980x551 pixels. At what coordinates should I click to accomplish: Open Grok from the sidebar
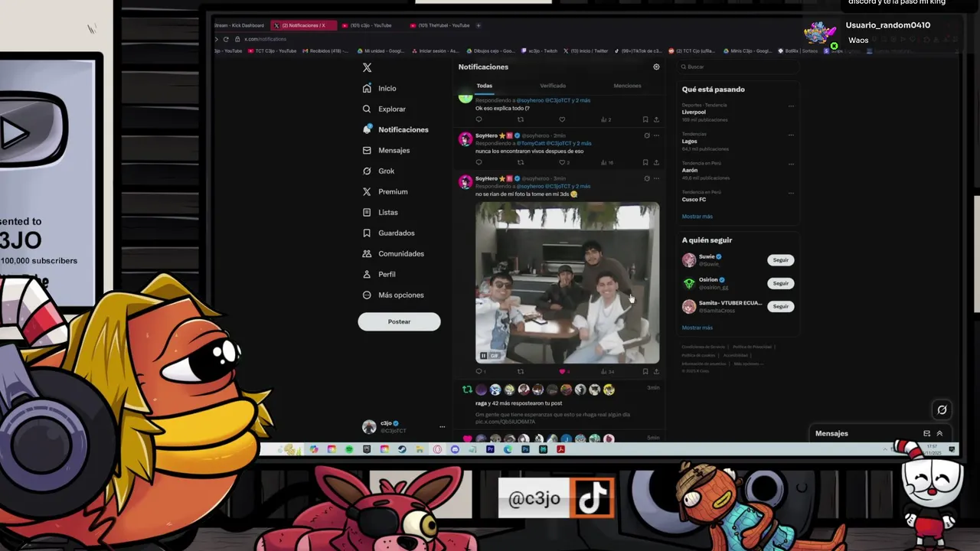point(379,171)
